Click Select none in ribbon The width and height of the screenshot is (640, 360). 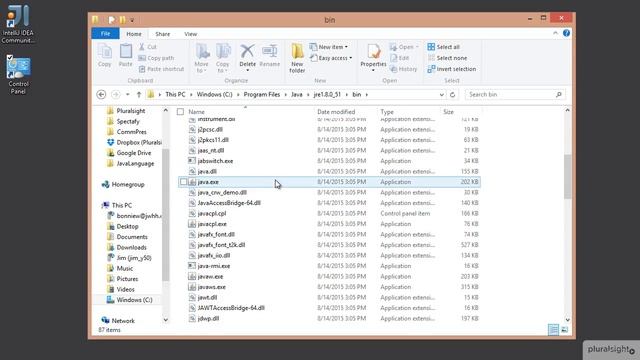pos(447,58)
